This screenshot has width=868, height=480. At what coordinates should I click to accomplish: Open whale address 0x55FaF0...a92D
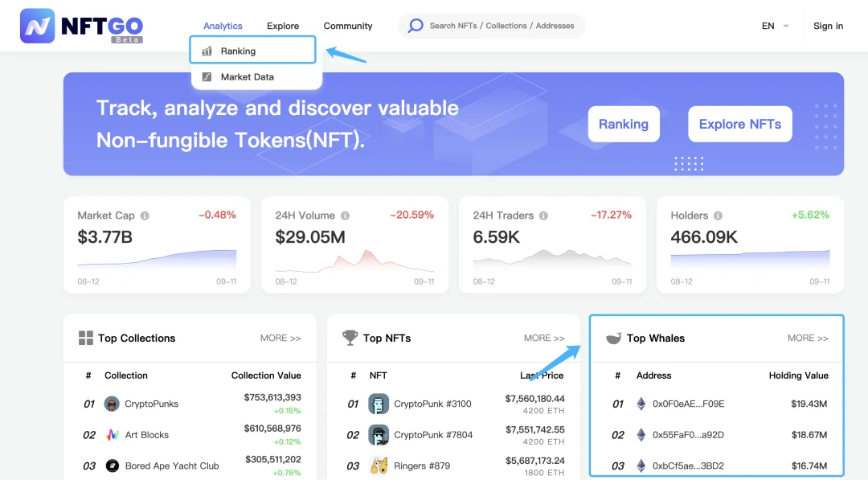pyautogui.click(x=688, y=435)
